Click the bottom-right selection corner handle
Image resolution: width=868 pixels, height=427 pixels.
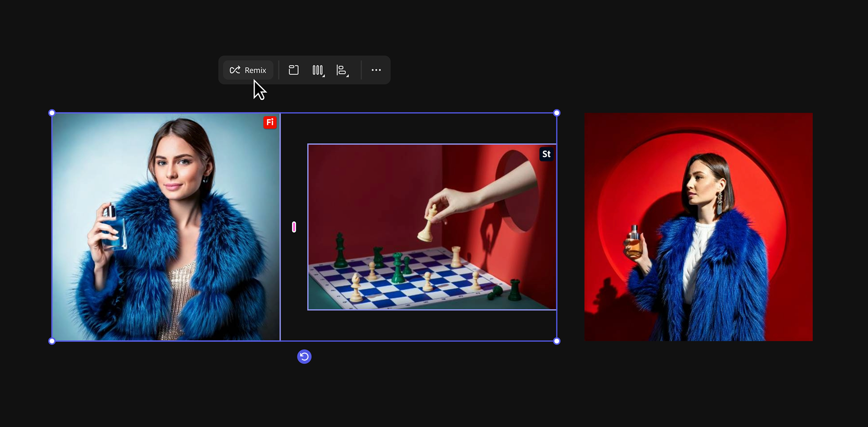557,341
